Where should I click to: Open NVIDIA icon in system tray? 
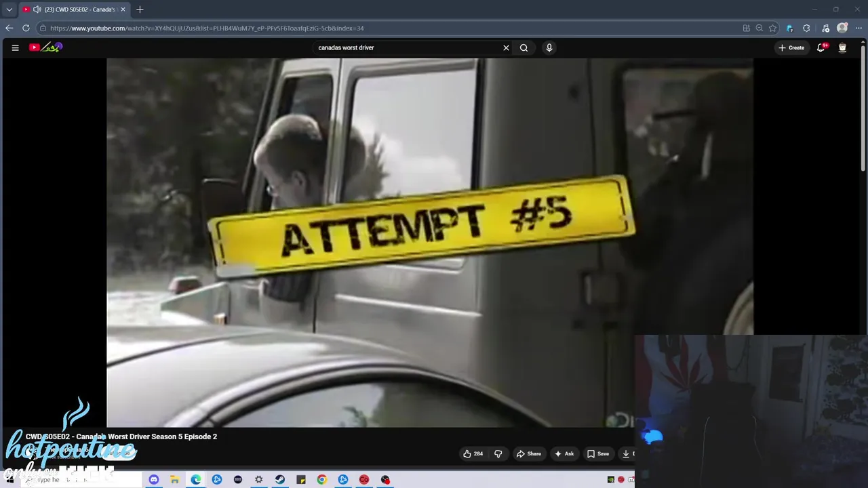coord(610,480)
